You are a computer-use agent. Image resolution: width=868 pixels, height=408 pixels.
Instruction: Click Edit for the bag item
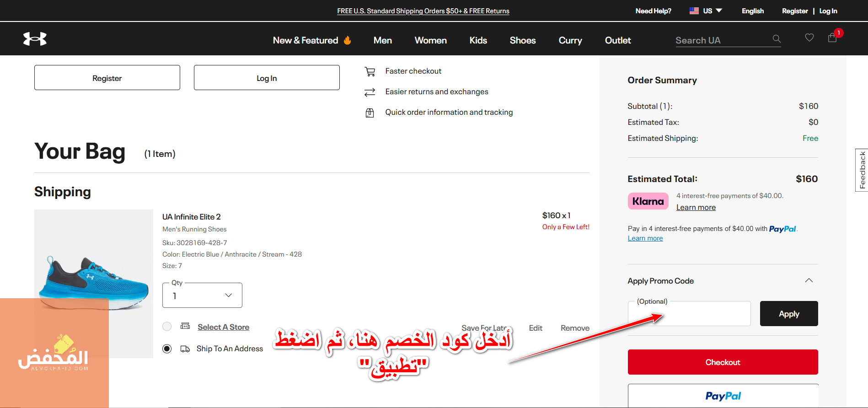[x=536, y=328]
